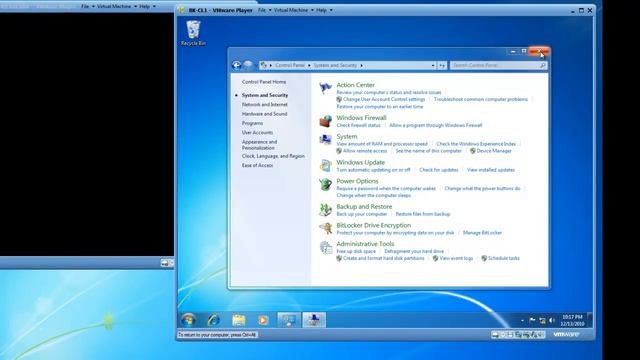Click the network icon in tray

pos(542,320)
